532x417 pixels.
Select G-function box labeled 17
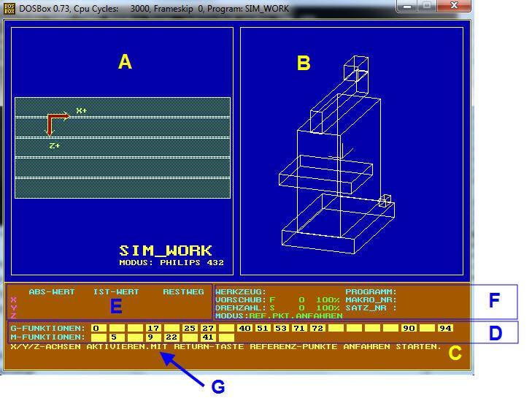pos(153,328)
